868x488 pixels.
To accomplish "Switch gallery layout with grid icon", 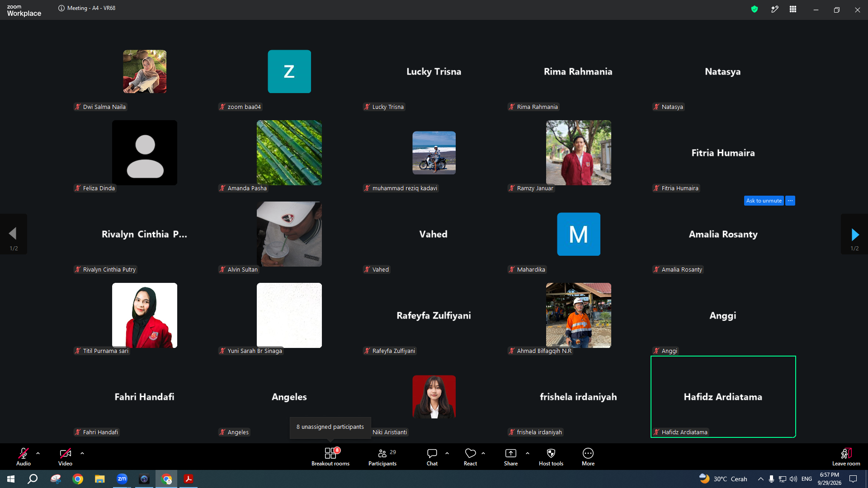I will [793, 9].
